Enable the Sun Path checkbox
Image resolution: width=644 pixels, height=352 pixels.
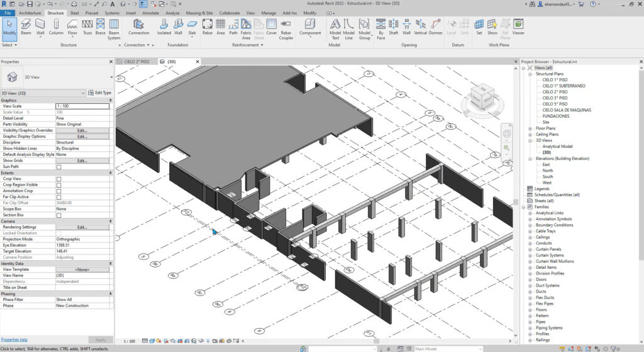pyautogui.click(x=59, y=167)
